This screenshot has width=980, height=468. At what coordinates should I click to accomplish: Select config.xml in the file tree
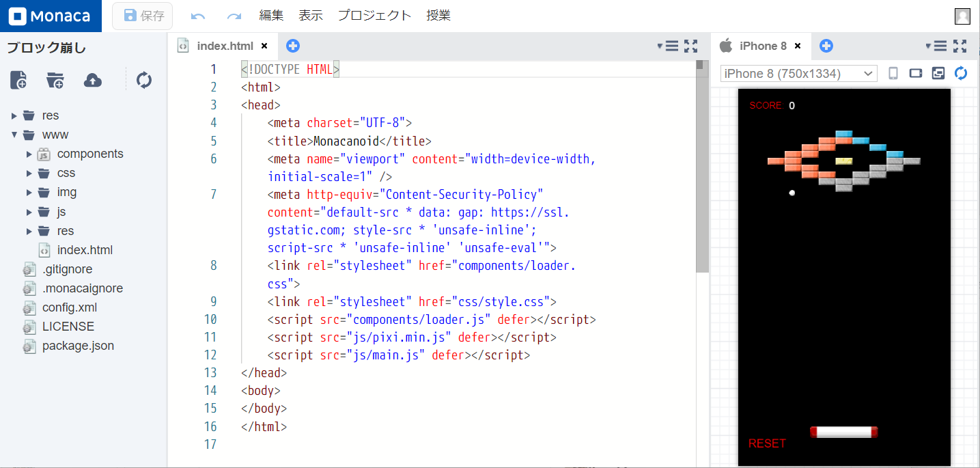[x=68, y=307]
